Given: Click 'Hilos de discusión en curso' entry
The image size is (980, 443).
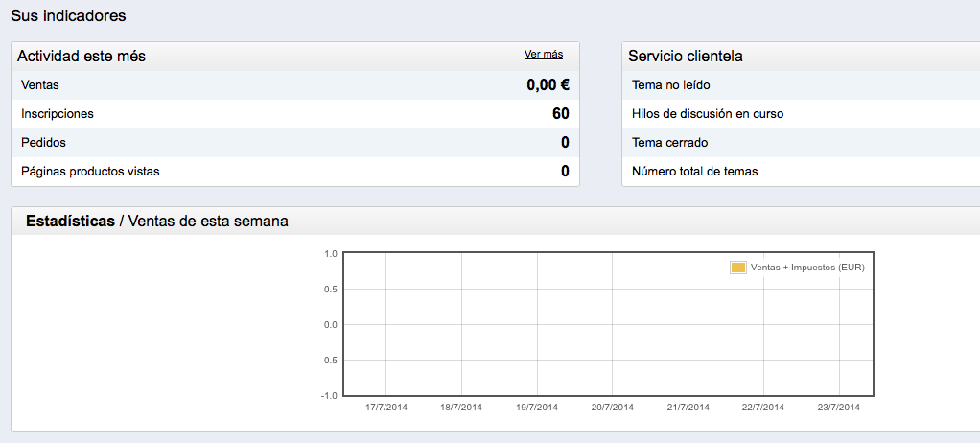Looking at the screenshot, I should click(x=708, y=114).
